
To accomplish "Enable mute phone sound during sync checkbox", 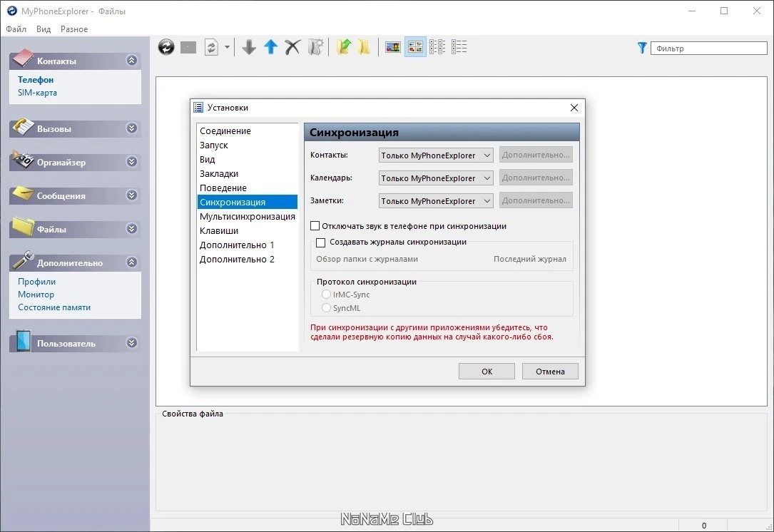I will tap(315, 226).
